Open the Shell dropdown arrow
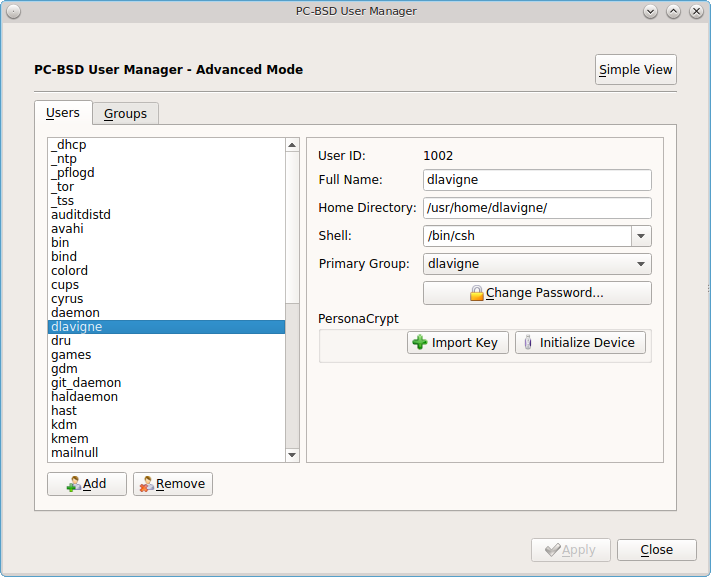This screenshot has height=577, width=711. pos(641,236)
